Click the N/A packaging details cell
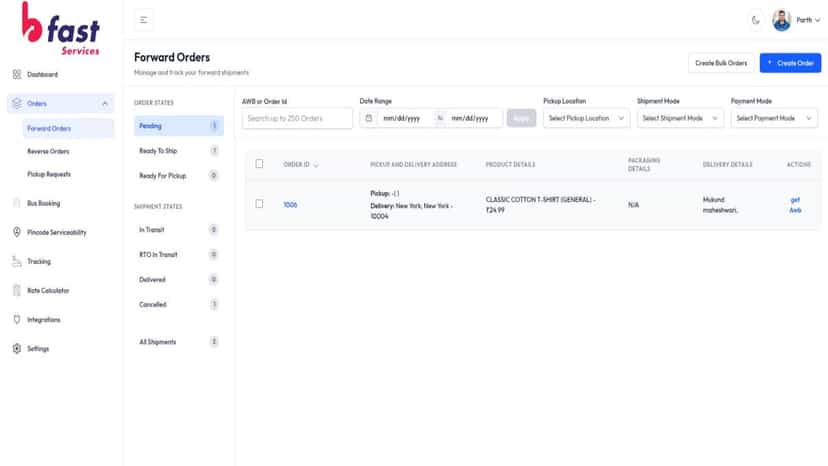Viewport: 828px width, 466px height. [633, 204]
